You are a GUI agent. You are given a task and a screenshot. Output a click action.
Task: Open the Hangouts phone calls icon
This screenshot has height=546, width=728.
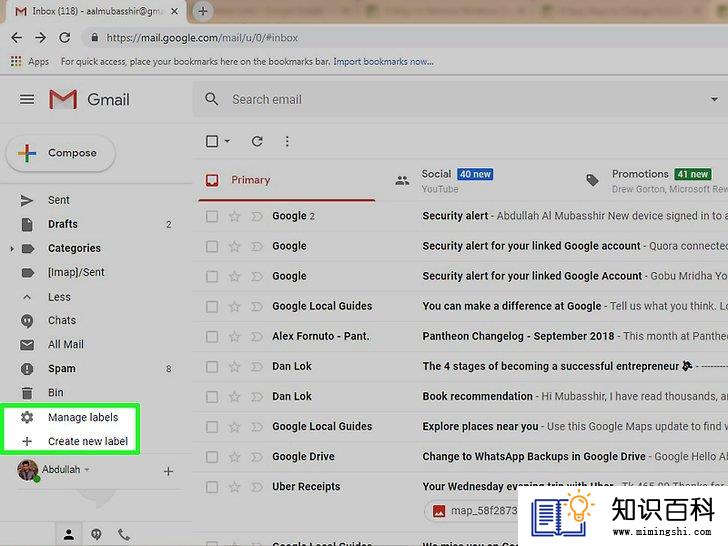click(124, 534)
